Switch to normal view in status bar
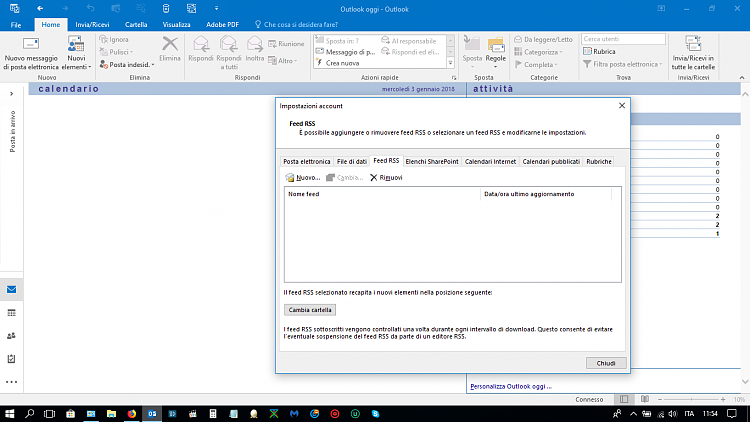This screenshot has width=750, height=422. [x=624, y=399]
